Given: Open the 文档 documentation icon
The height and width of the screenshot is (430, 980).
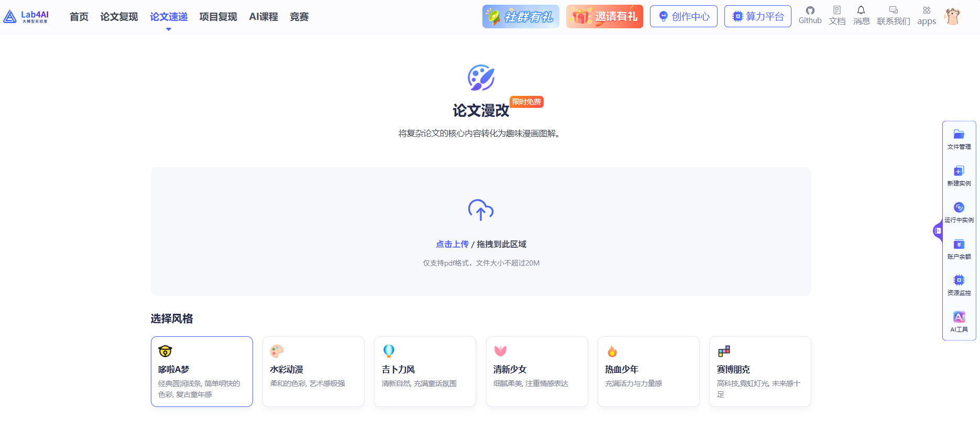Looking at the screenshot, I should [x=837, y=16].
